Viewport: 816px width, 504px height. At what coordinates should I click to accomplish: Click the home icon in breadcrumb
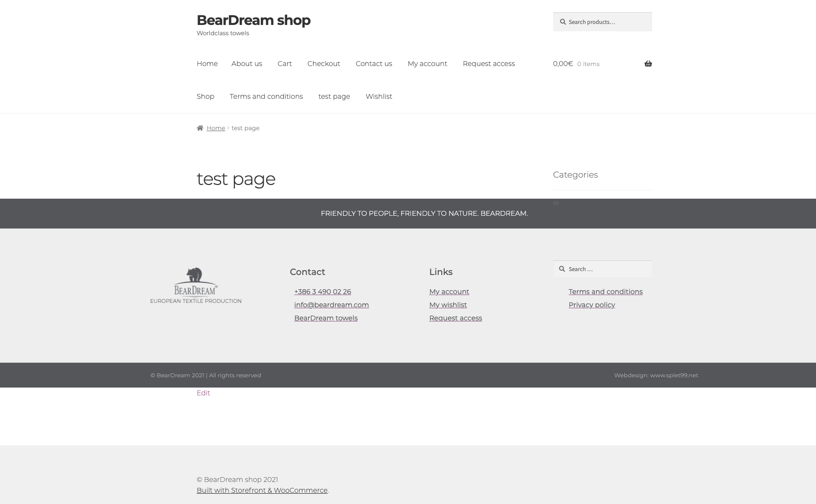point(200,128)
